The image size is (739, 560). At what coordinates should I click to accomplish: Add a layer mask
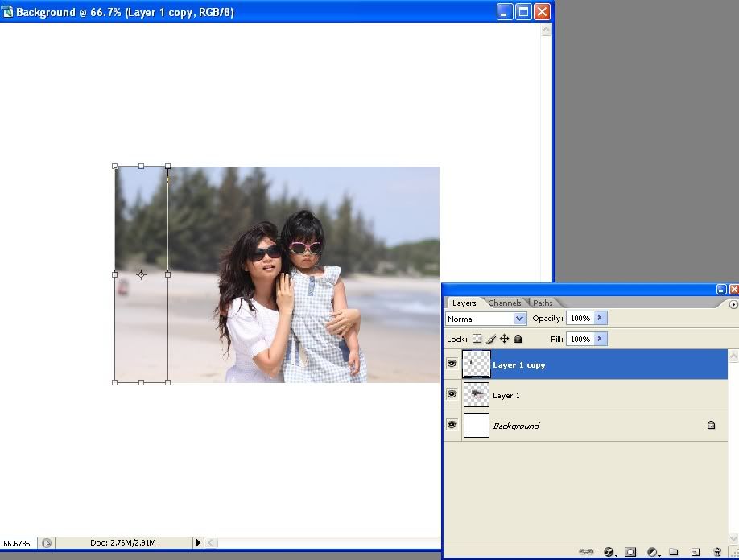coord(630,552)
